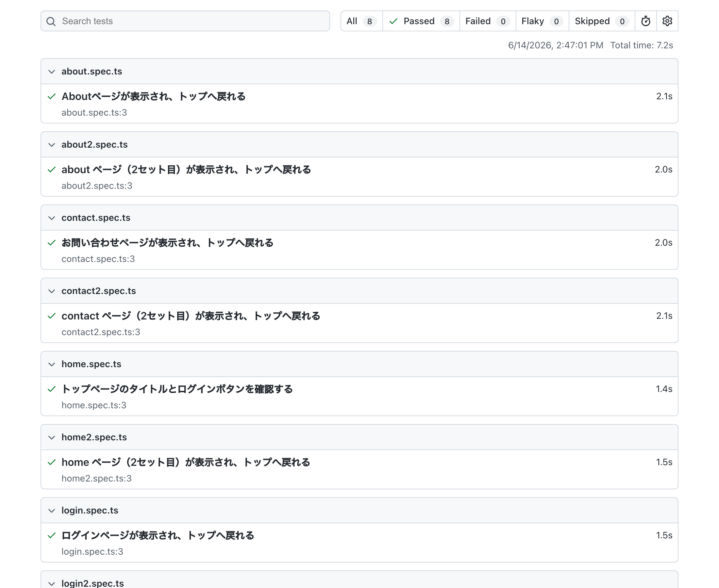Click the search magnifier icon
This screenshot has height=588, width=719.
coord(51,21)
